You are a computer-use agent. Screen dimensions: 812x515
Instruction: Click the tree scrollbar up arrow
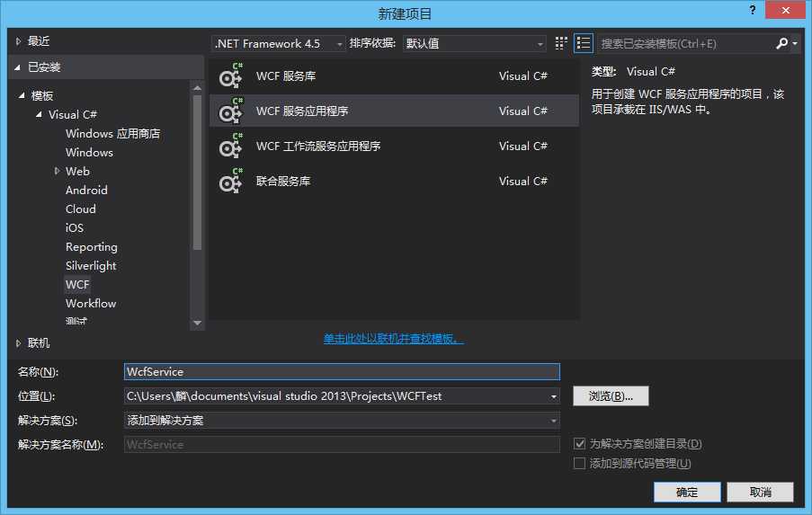(x=197, y=88)
